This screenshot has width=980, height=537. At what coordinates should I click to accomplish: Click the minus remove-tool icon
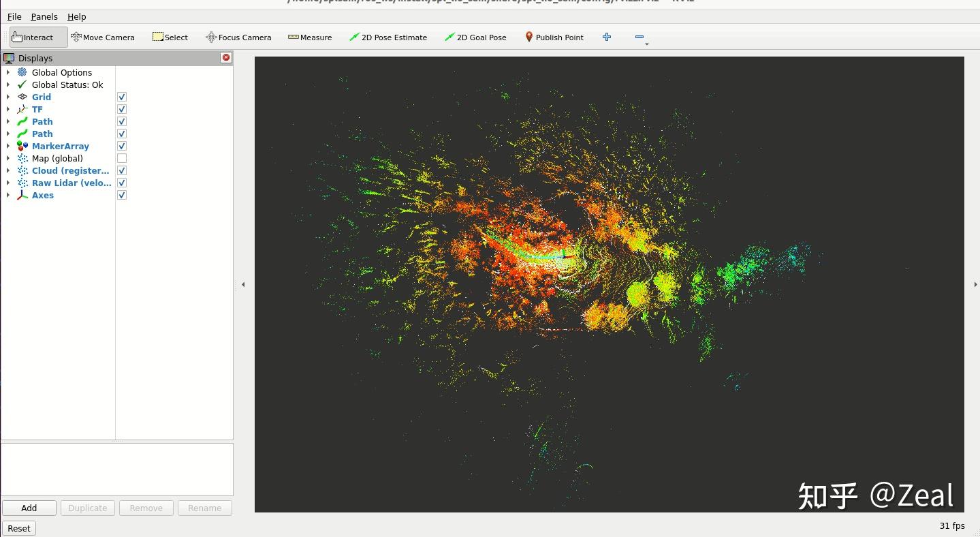pyautogui.click(x=639, y=37)
